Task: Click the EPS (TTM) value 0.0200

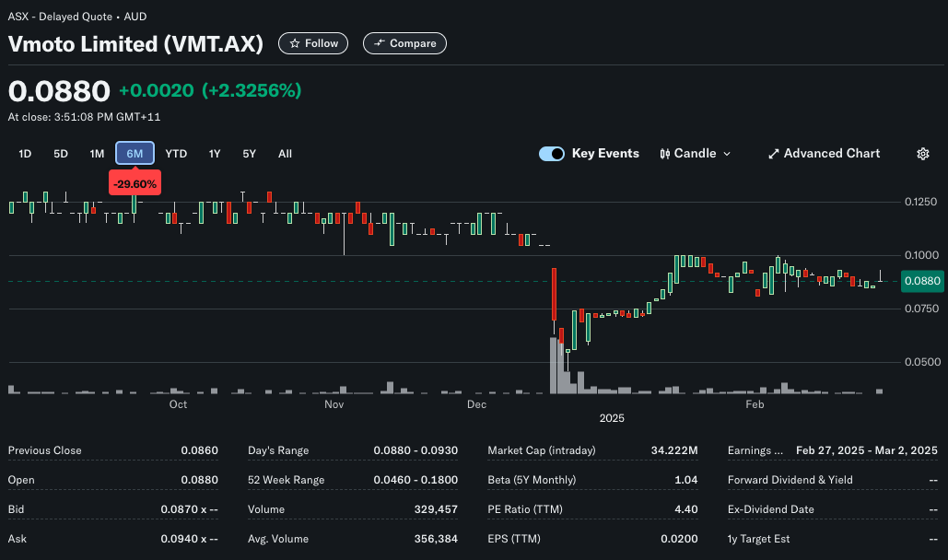Action: tap(679, 539)
